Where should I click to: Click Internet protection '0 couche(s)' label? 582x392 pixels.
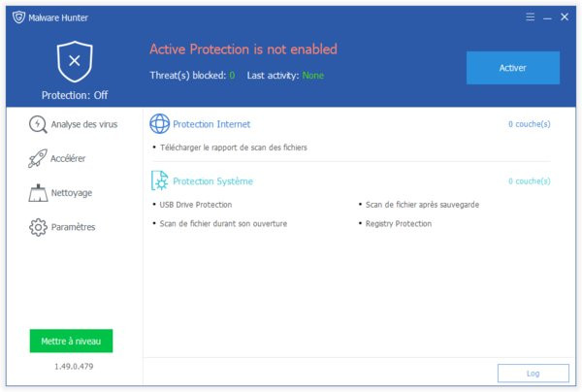click(x=530, y=124)
